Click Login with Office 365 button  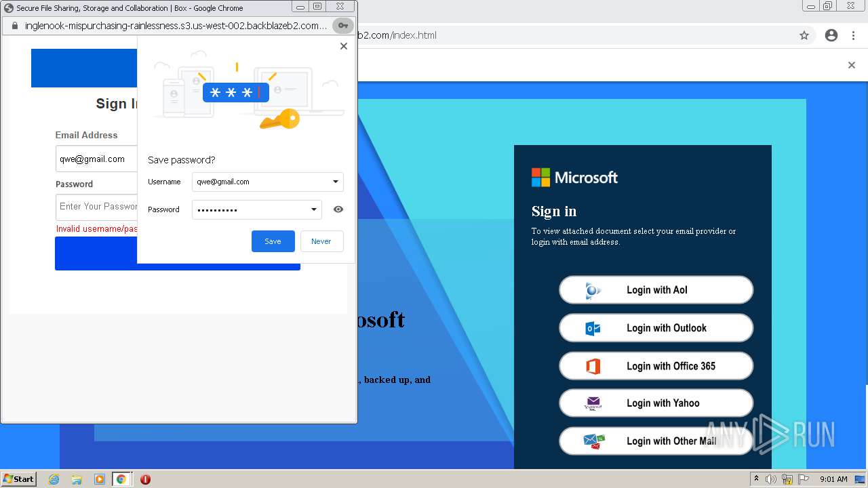pyautogui.click(x=656, y=366)
